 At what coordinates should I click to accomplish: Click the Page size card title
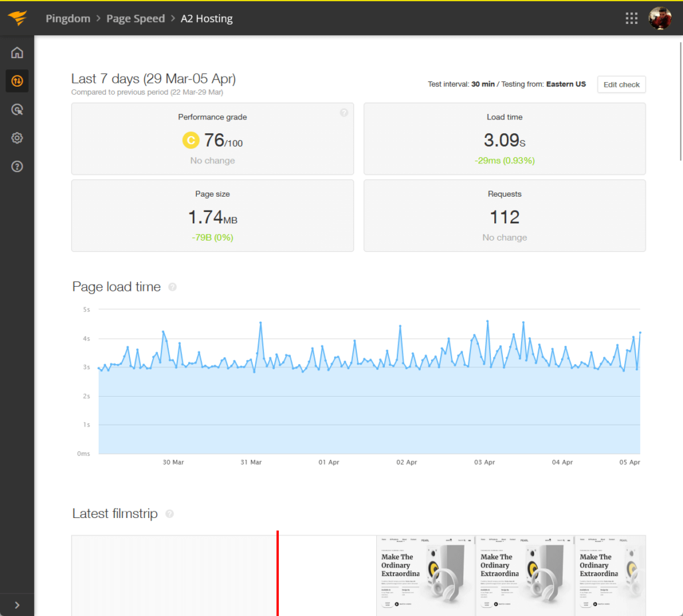(213, 194)
